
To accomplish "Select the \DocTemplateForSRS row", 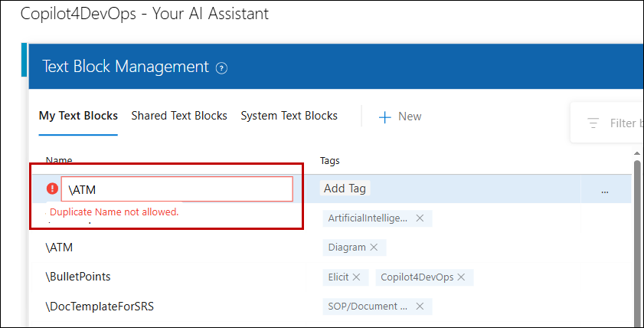I will pos(332,307).
